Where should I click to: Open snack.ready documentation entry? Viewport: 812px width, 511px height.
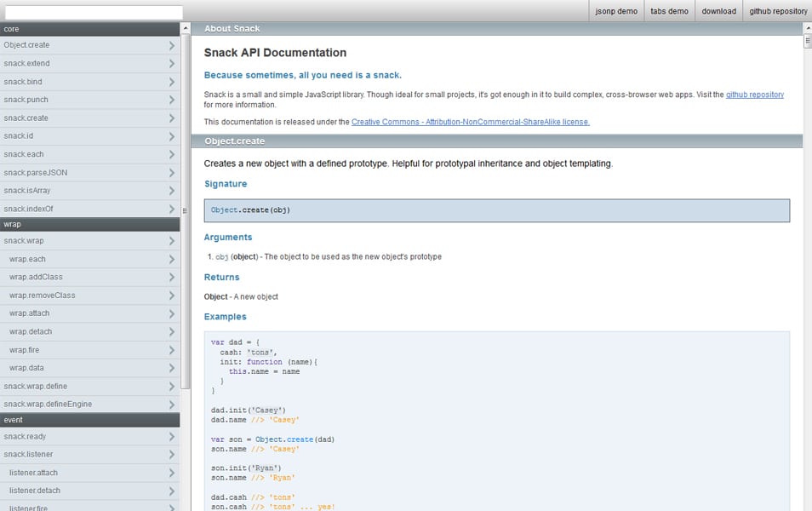(x=90, y=436)
